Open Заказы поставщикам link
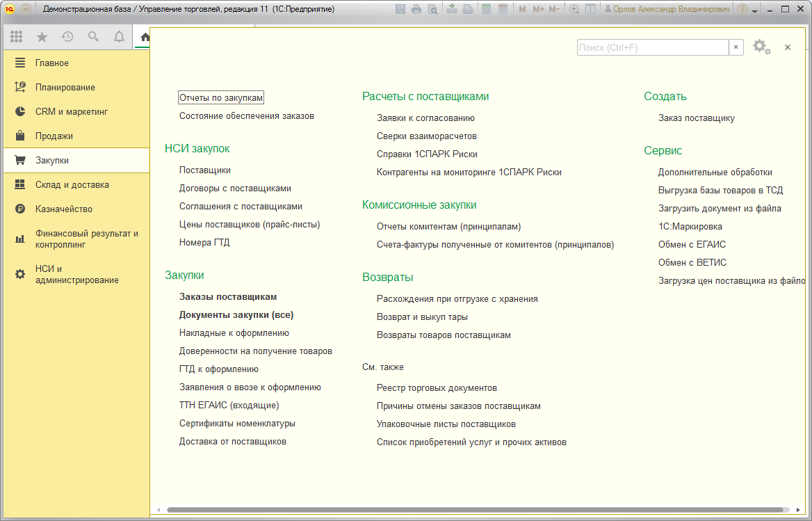The image size is (812, 521). point(228,297)
